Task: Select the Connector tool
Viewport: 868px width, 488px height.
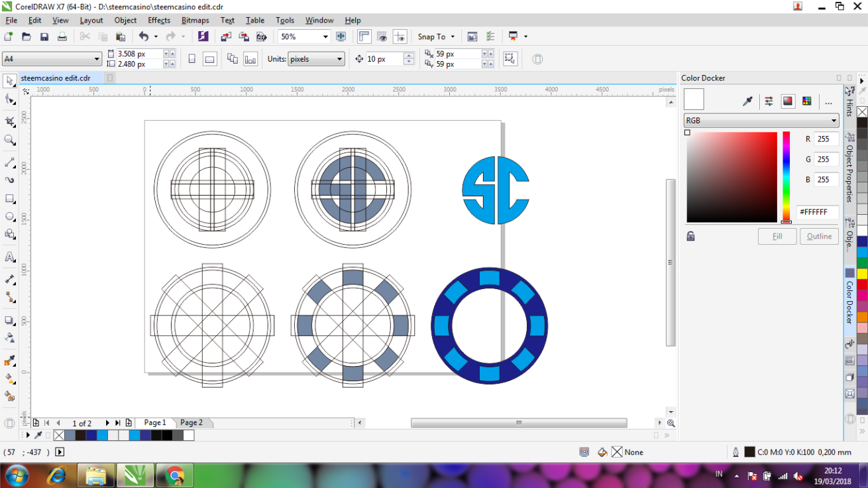Action: (x=10, y=298)
